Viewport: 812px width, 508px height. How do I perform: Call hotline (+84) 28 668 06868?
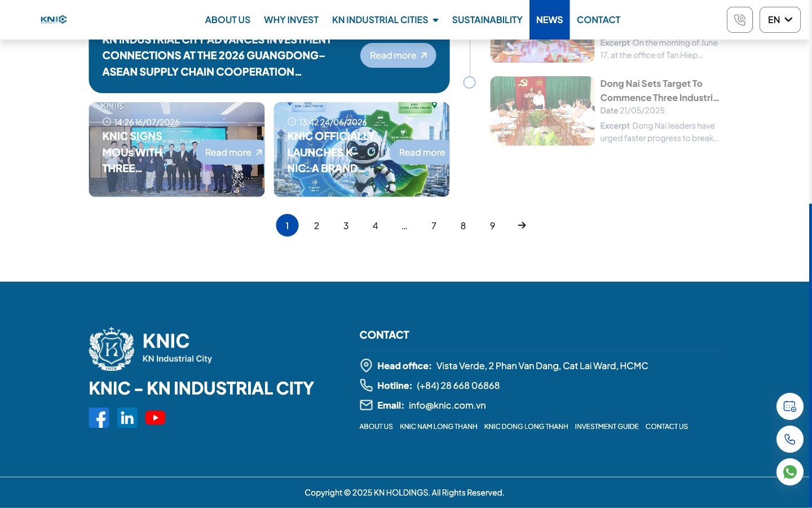coord(458,386)
